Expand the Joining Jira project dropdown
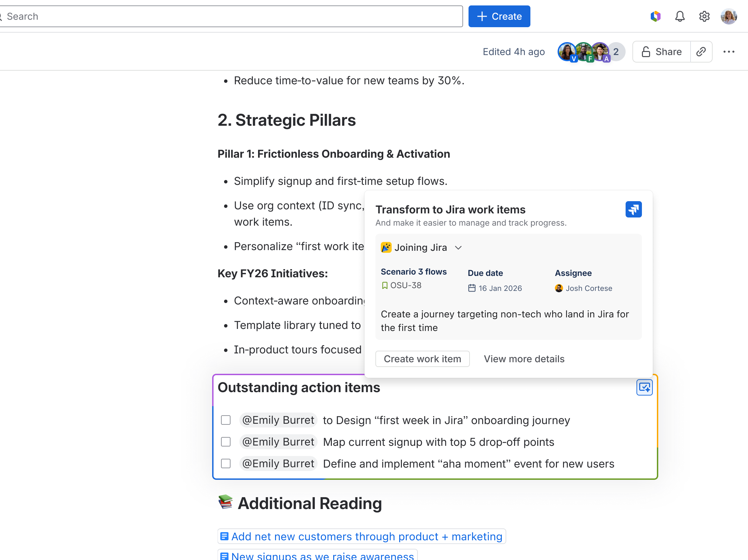This screenshot has width=748, height=560. click(x=458, y=247)
